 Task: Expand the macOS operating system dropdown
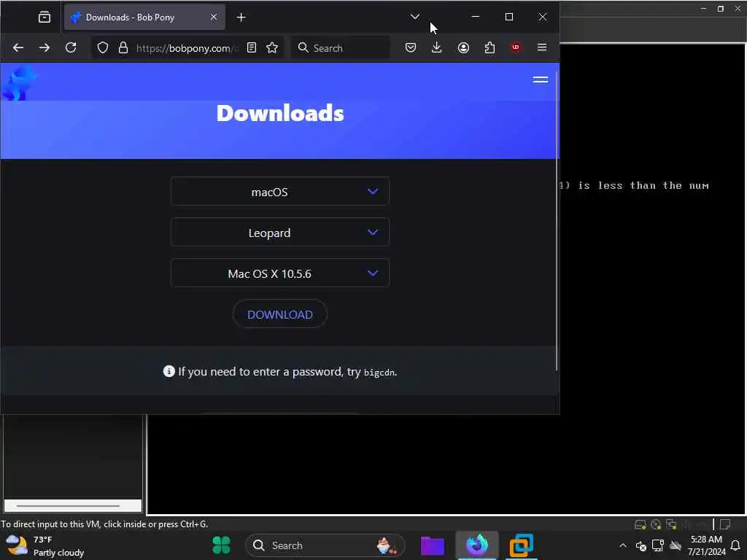pos(279,192)
